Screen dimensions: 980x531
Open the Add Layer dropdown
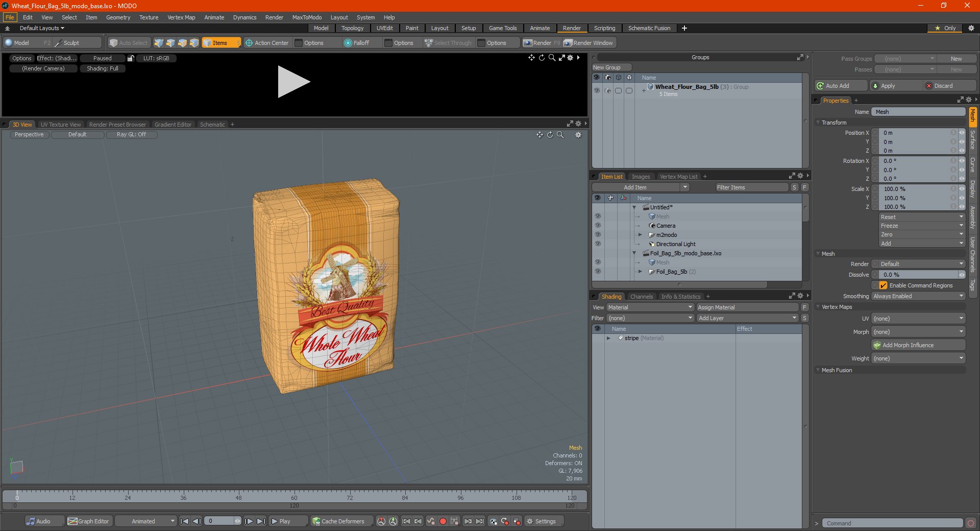click(747, 318)
